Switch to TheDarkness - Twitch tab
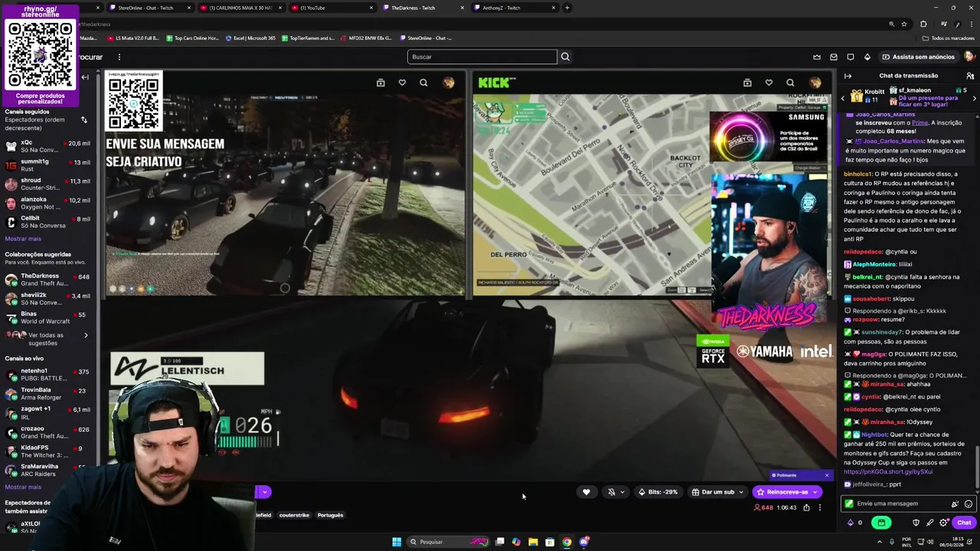 (x=423, y=8)
